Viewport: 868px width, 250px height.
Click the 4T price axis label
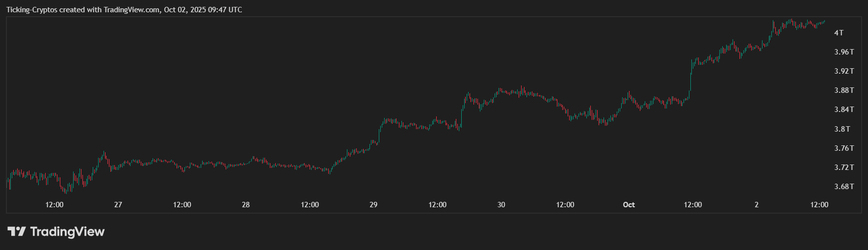[839, 33]
